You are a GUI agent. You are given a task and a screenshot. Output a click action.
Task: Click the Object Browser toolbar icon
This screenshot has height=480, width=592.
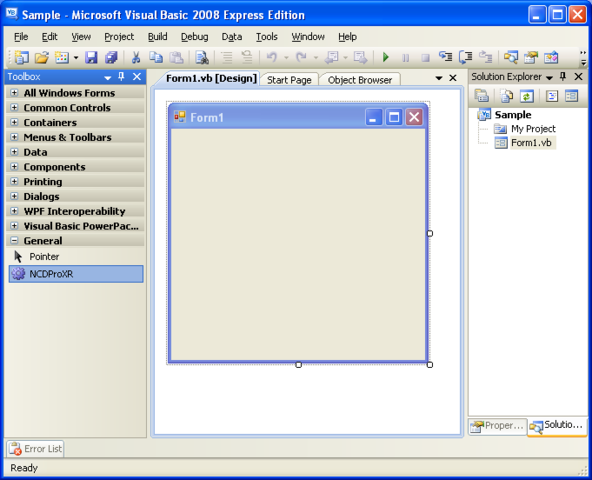(x=551, y=57)
